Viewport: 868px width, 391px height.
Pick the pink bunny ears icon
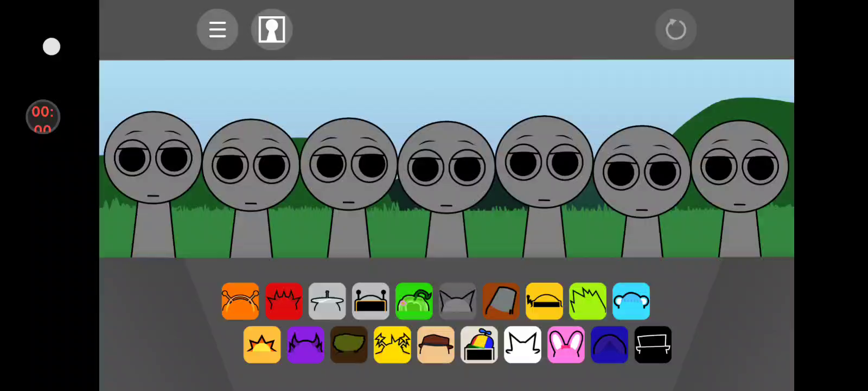pyautogui.click(x=566, y=345)
